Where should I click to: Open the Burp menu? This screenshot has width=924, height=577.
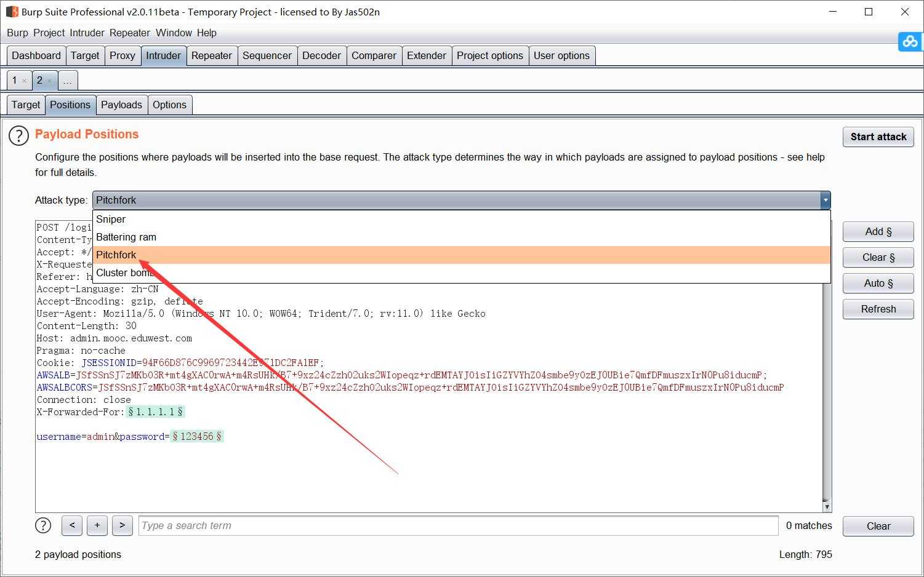(x=17, y=33)
